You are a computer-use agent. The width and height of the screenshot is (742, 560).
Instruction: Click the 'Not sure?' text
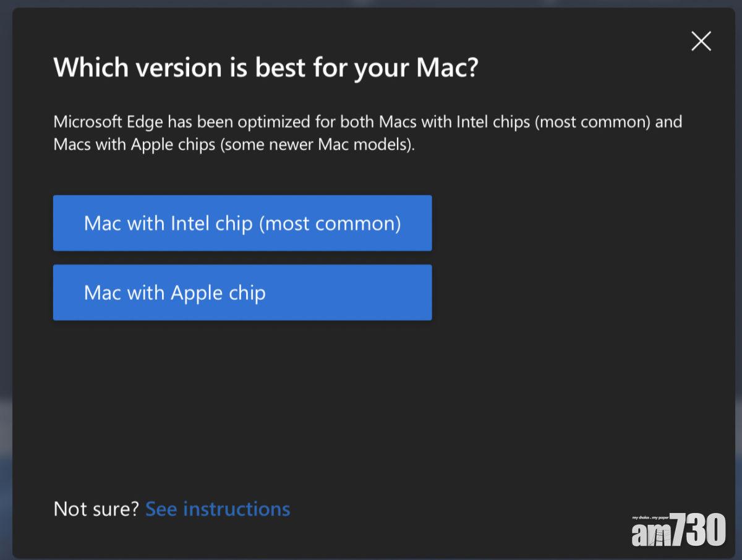point(96,509)
